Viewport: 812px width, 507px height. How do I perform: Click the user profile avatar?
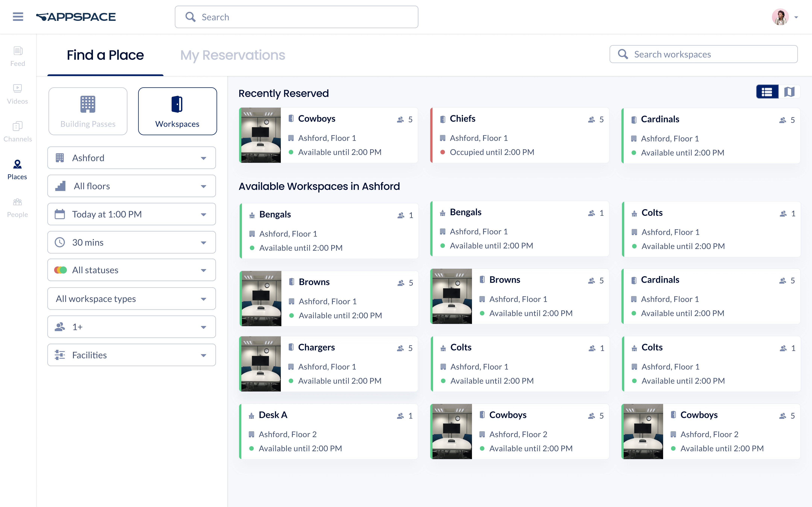pos(780,17)
